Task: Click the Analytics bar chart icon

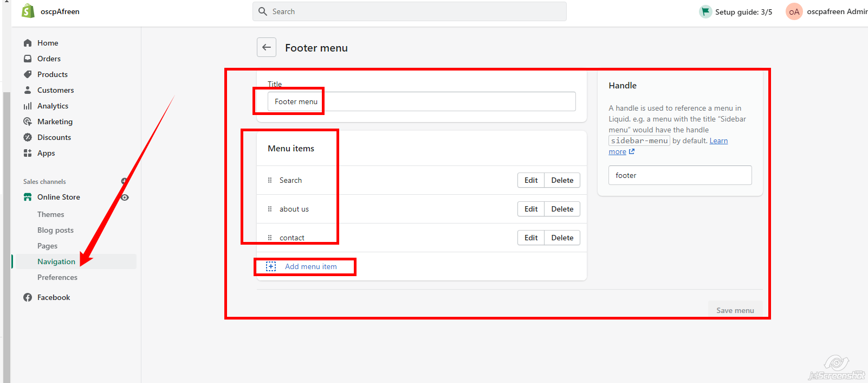Action: point(28,106)
